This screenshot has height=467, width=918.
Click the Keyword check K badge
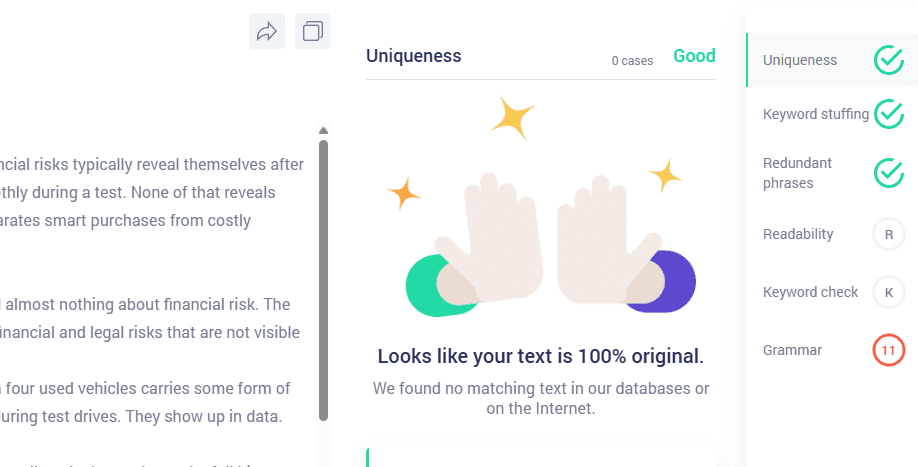888,292
